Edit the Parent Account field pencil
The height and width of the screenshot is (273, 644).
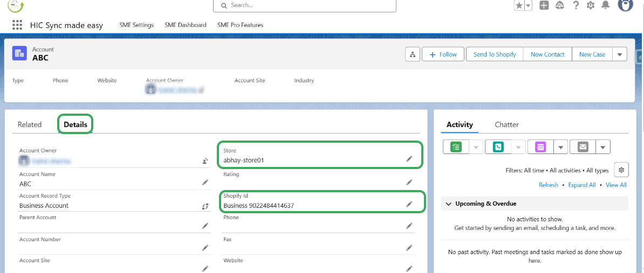coord(205,226)
